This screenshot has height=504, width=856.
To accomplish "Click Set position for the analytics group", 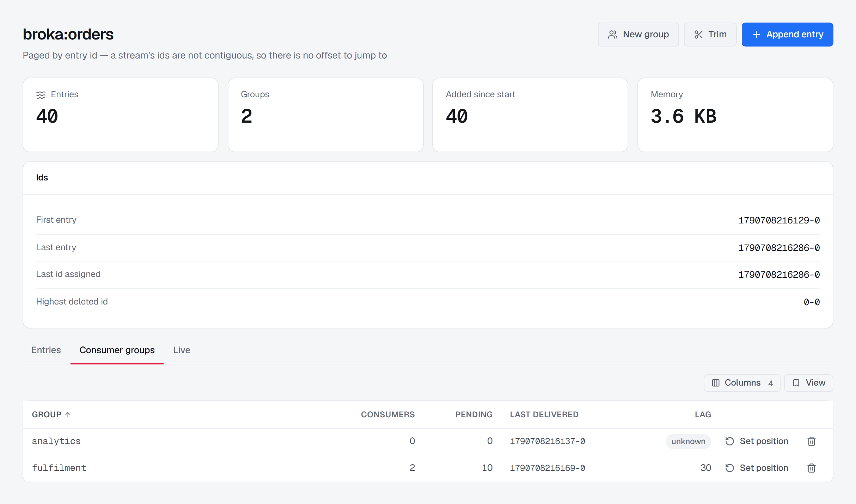I will click(757, 441).
